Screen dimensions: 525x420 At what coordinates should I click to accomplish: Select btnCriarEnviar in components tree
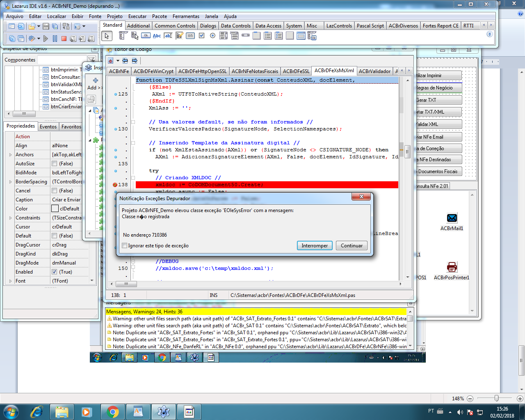(x=66, y=107)
